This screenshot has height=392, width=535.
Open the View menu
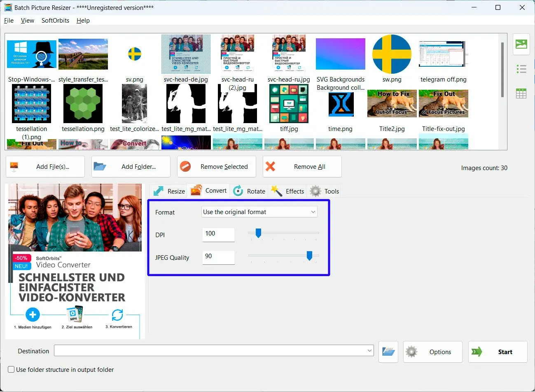[28, 21]
